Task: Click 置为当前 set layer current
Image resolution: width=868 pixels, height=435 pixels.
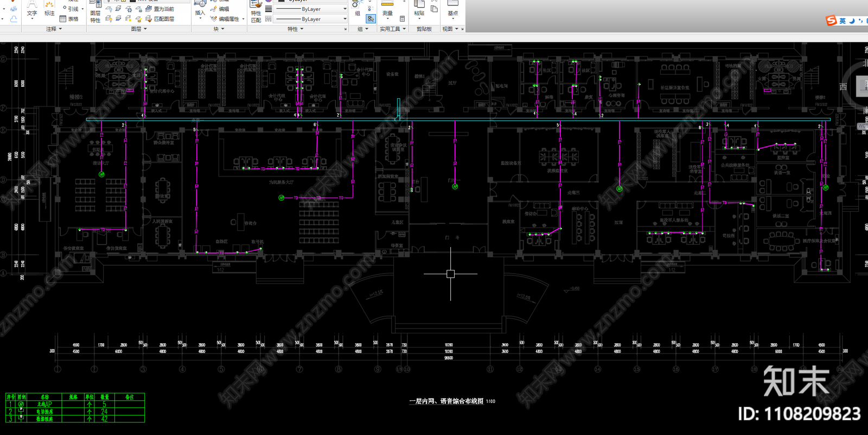Action: [160, 9]
